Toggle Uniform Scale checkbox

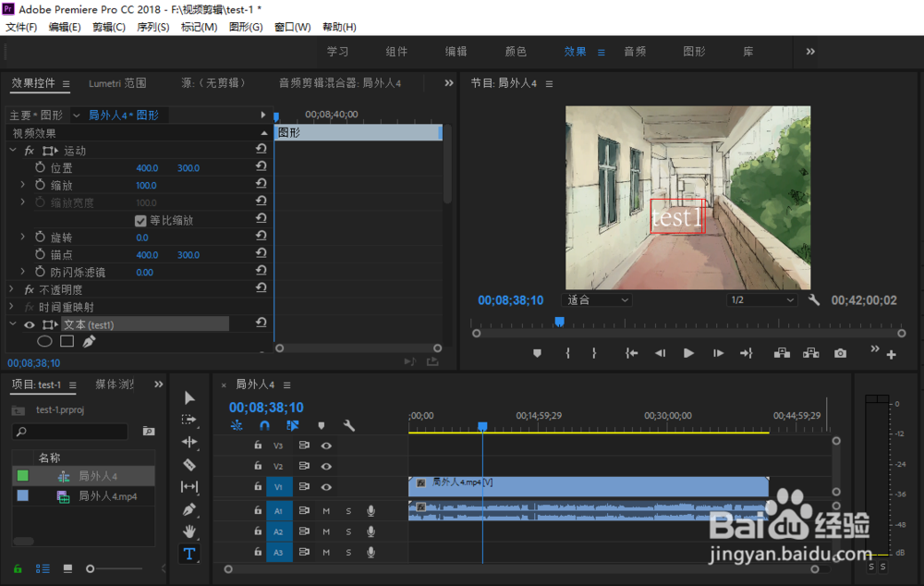point(140,221)
